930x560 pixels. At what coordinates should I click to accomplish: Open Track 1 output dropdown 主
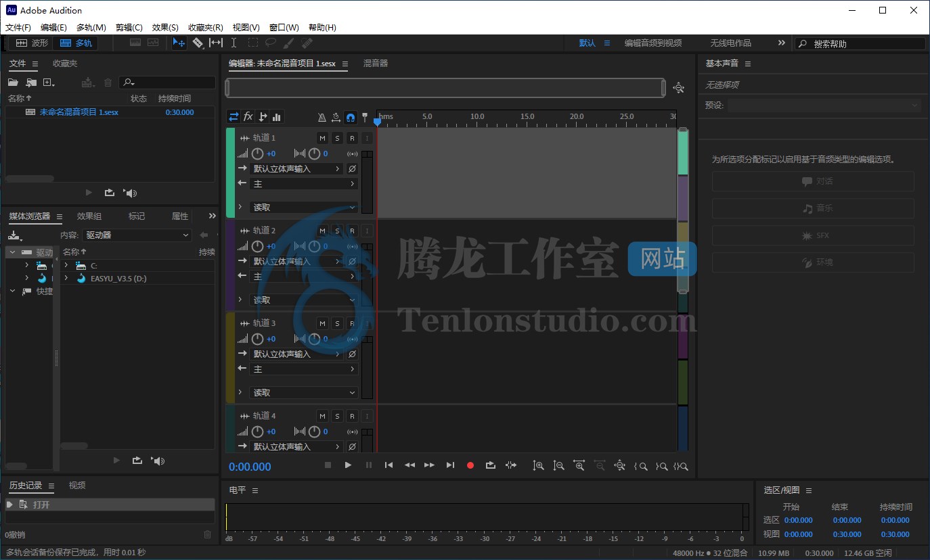(x=303, y=184)
